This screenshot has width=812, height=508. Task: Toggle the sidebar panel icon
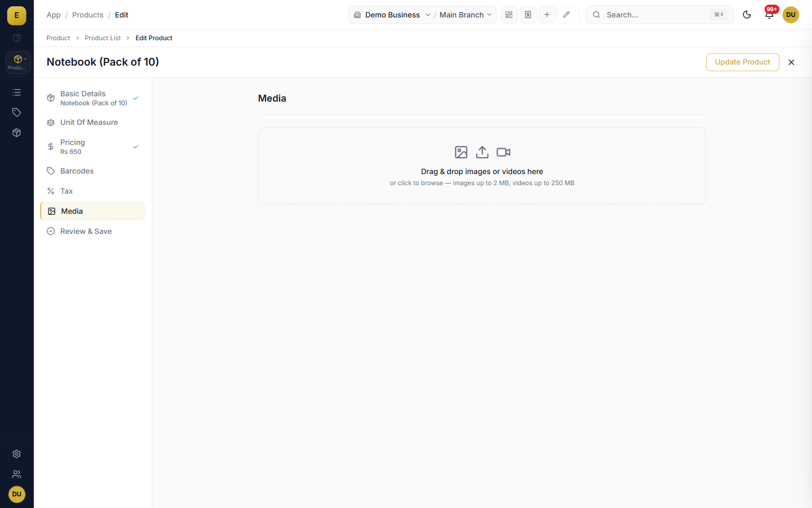click(17, 38)
